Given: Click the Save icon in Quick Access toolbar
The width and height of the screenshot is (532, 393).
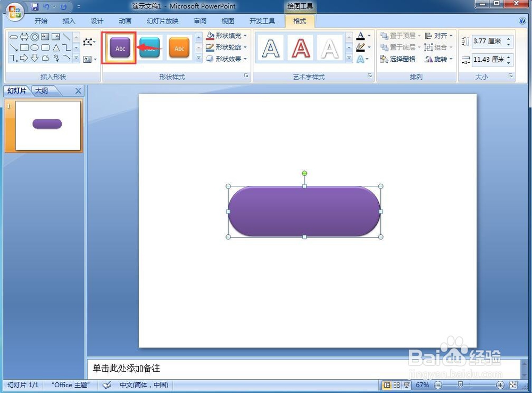Looking at the screenshot, I should pyautogui.click(x=35, y=6).
